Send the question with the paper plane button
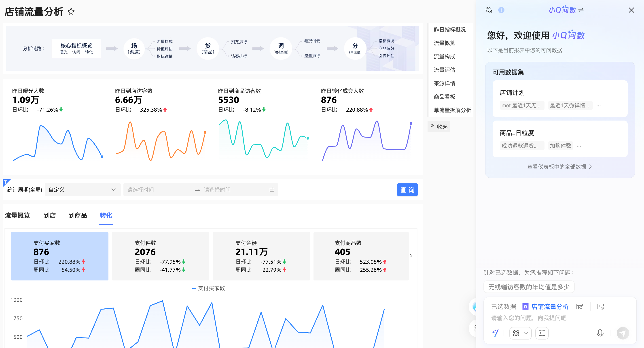This screenshot has width=644, height=348. pyautogui.click(x=623, y=333)
